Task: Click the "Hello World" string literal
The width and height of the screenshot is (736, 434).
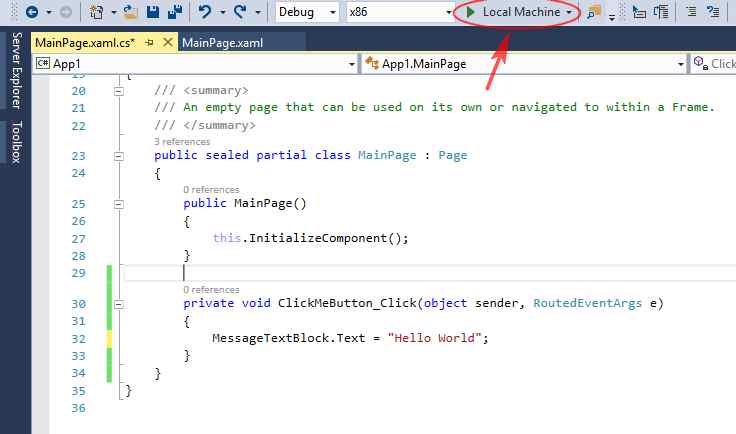Action: (x=434, y=338)
